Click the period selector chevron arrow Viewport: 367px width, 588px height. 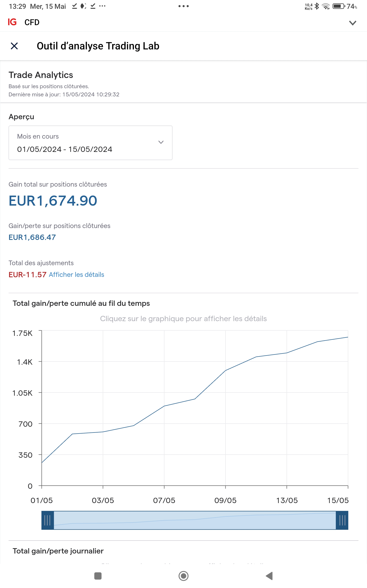click(161, 142)
